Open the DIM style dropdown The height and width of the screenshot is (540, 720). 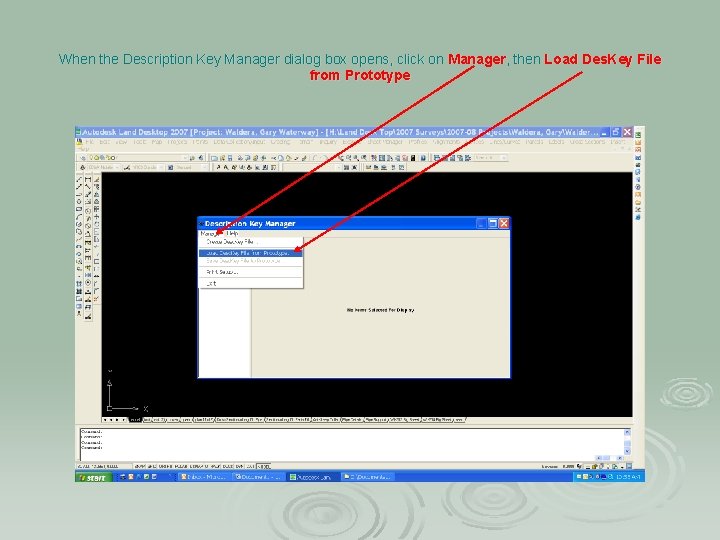117,168
